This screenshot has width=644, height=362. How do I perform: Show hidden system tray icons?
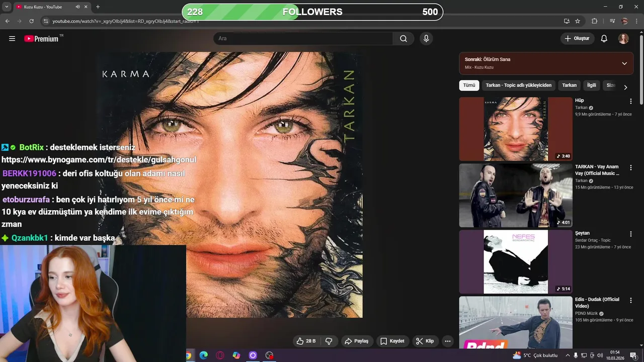point(568,355)
